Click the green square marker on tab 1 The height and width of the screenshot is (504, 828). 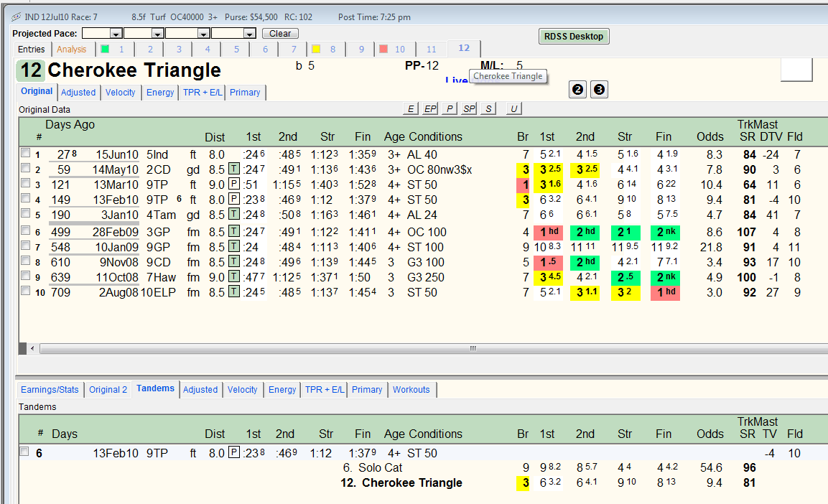coord(105,49)
